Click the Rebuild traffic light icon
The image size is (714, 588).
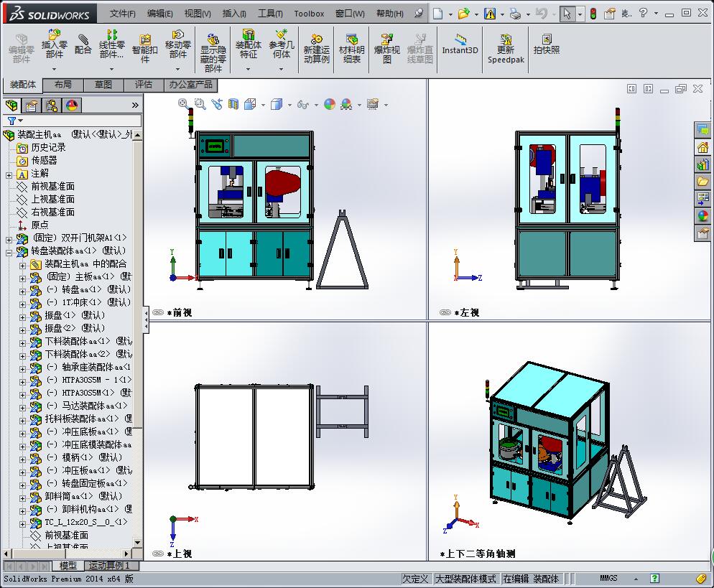click(x=593, y=14)
